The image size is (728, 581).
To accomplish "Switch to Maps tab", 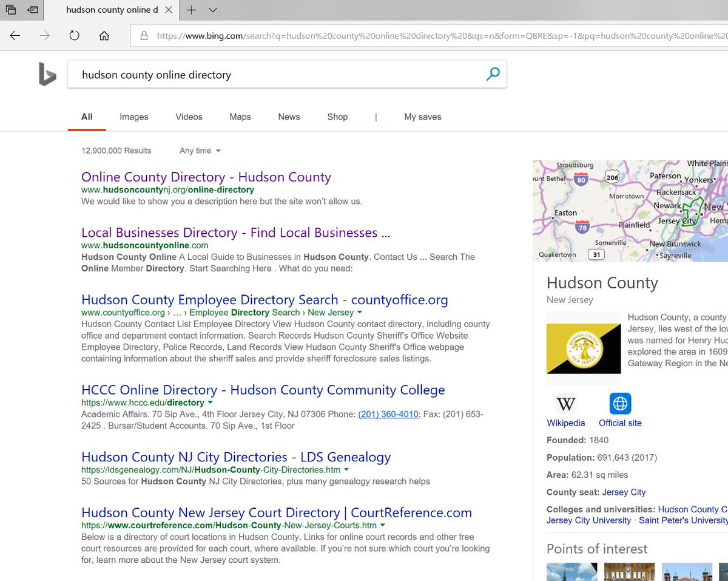I will click(240, 117).
